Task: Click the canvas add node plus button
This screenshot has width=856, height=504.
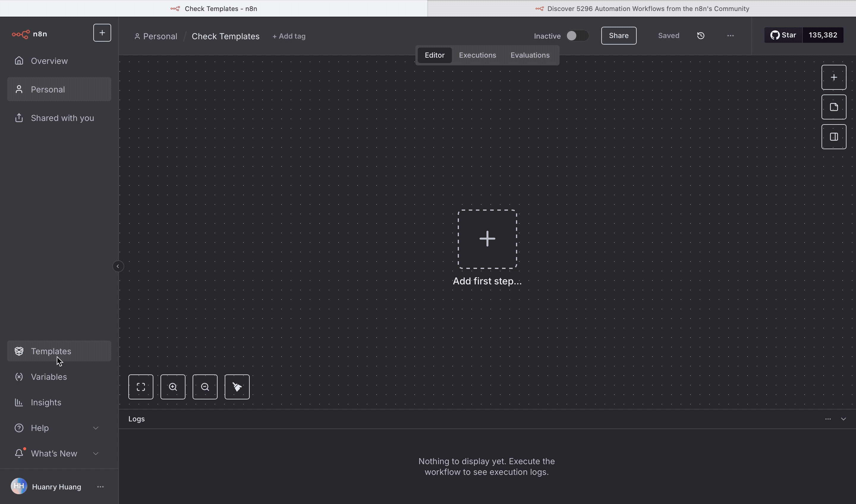Action: tap(834, 78)
